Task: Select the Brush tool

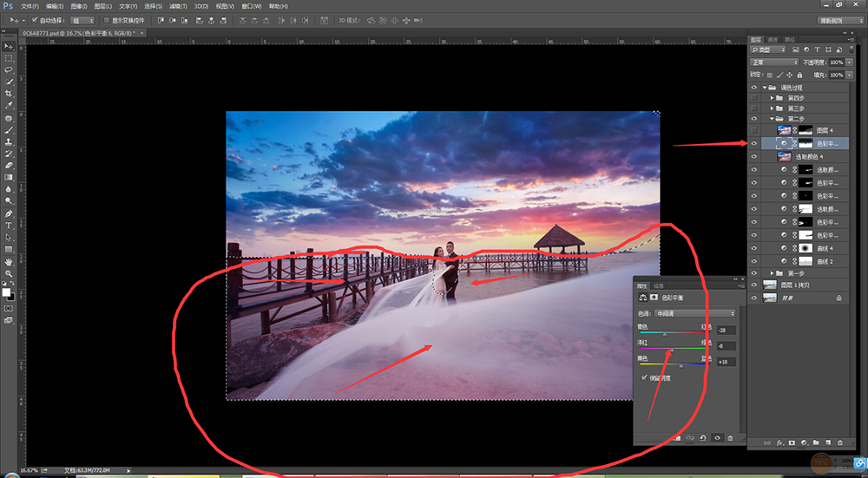Action: coord(9,131)
